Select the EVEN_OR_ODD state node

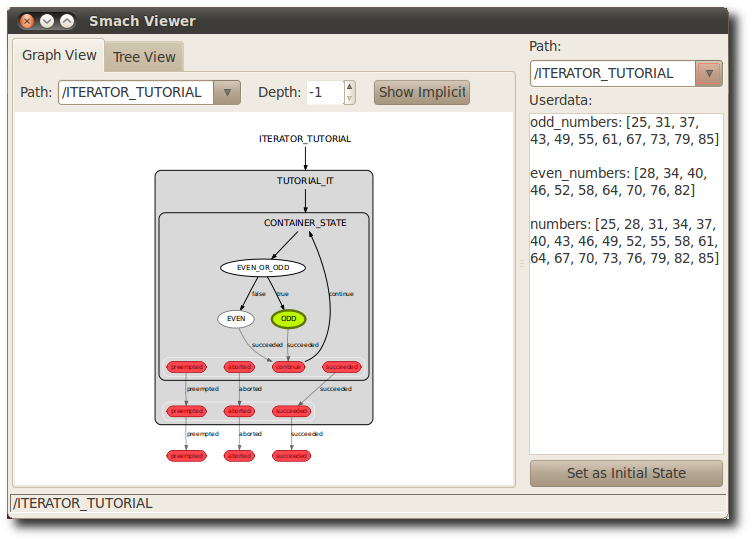point(262,268)
